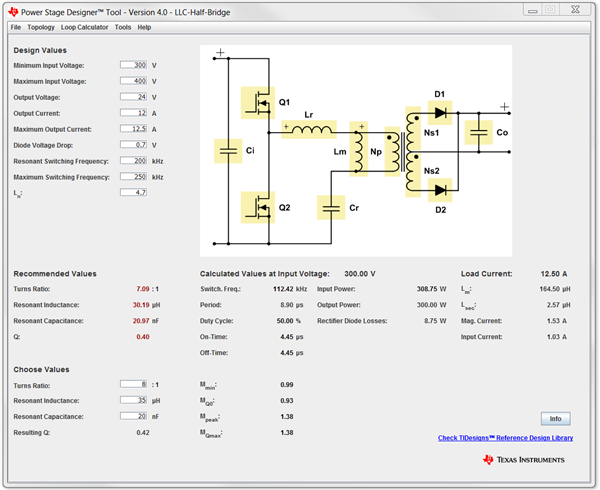Select the Ci input capacitor component

click(228, 151)
